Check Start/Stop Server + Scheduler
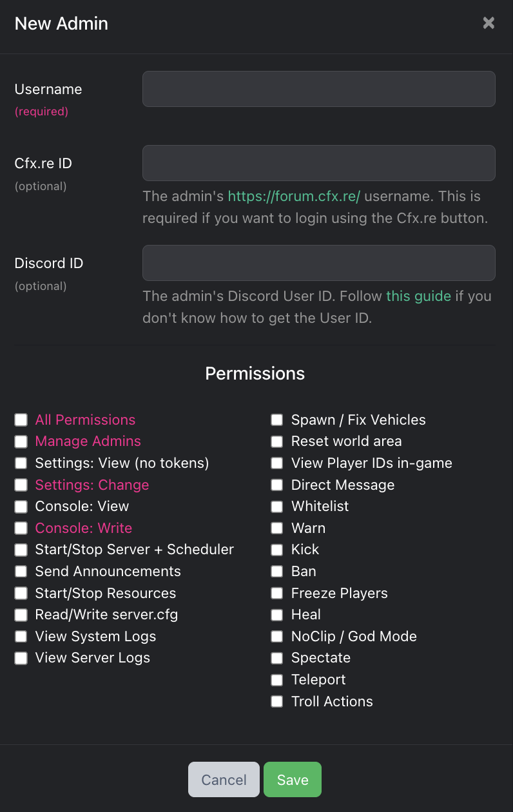This screenshot has height=812, width=513. point(21,550)
